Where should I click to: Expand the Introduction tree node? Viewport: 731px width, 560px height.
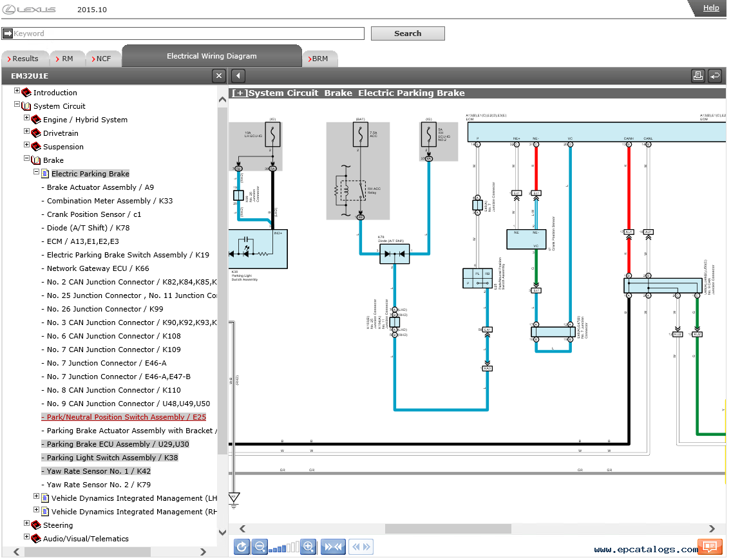17,90
